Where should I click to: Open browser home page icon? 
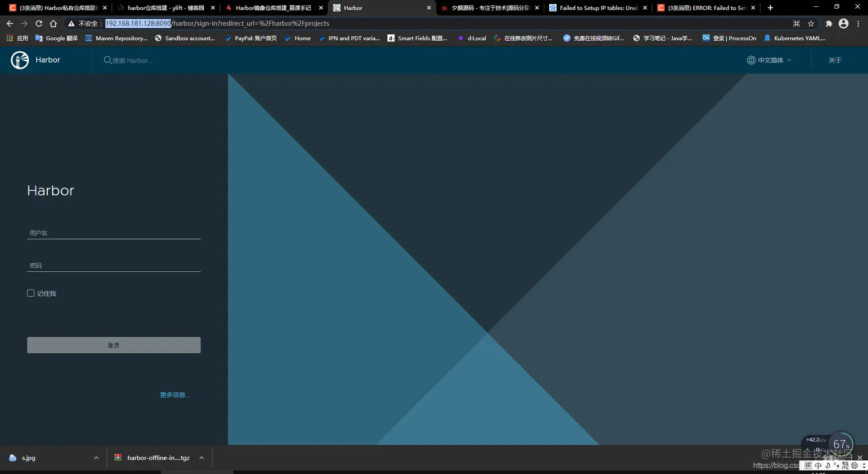53,24
